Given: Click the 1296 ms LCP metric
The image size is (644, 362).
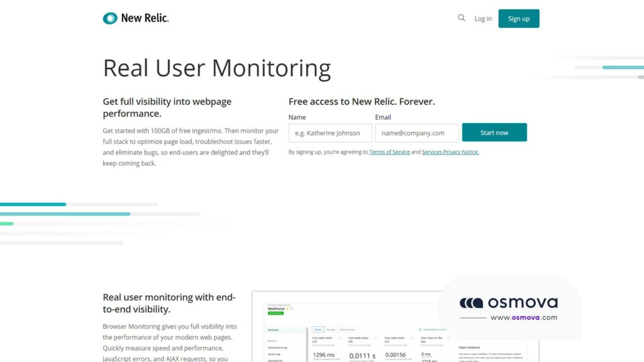Looking at the screenshot, I should (323, 356).
